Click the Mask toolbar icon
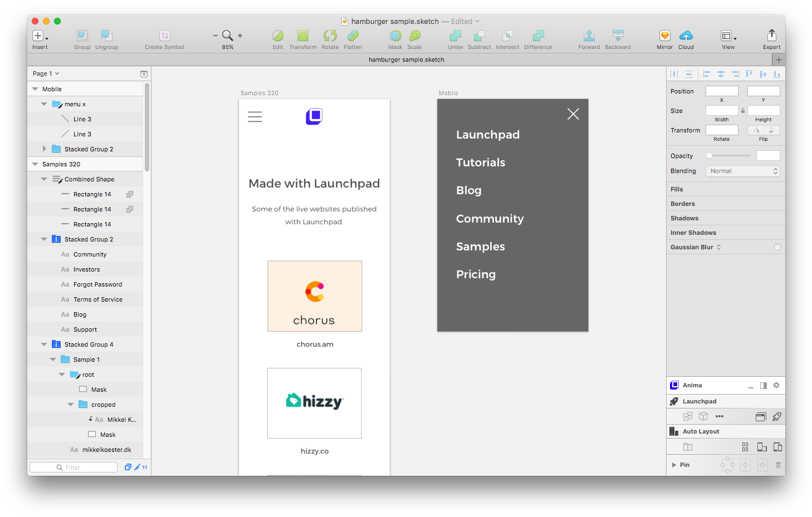The image size is (812, 517). [x=395, y=36]
